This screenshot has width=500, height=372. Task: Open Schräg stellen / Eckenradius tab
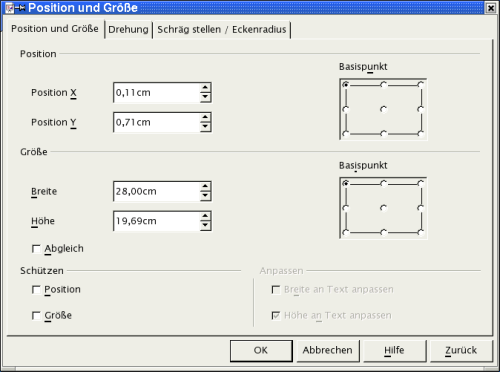[222, 30]
